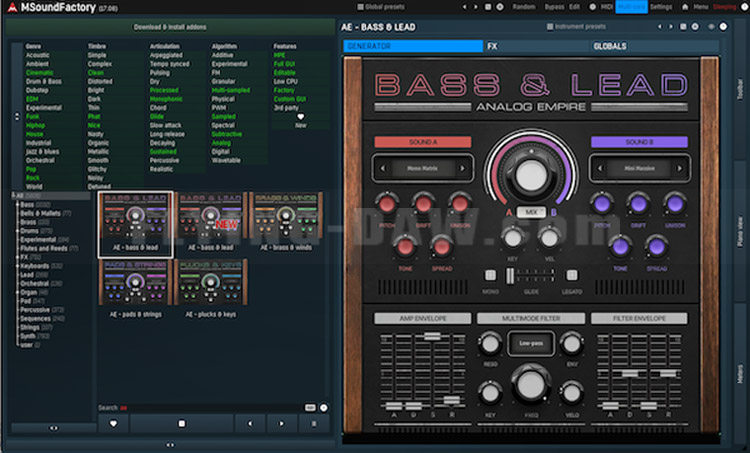
Task: Open the MIDI settings menu
Action: [607, 7]
